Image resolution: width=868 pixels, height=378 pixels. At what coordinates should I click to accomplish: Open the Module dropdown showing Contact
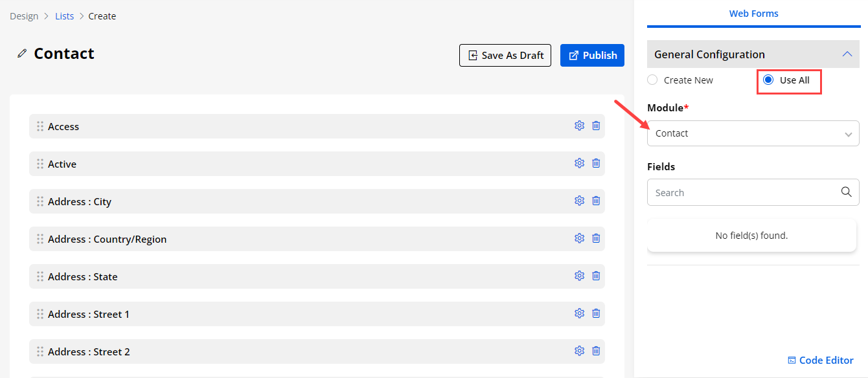click(753, 133)
